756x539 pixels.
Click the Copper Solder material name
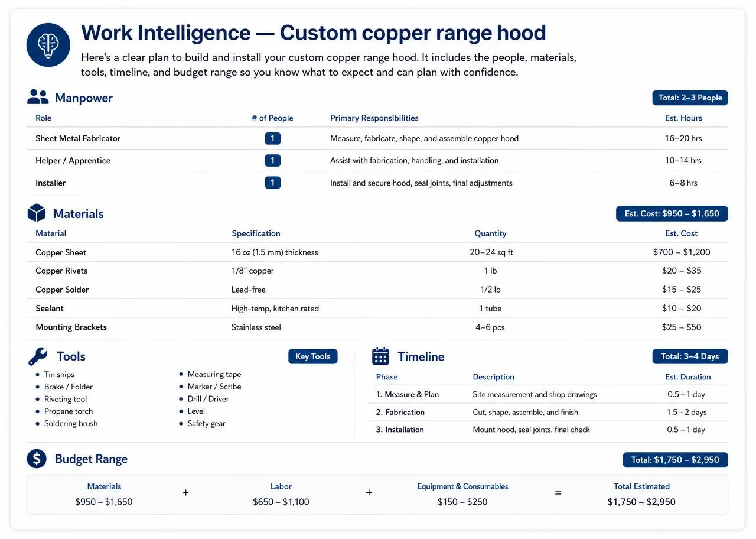point(62,290)
